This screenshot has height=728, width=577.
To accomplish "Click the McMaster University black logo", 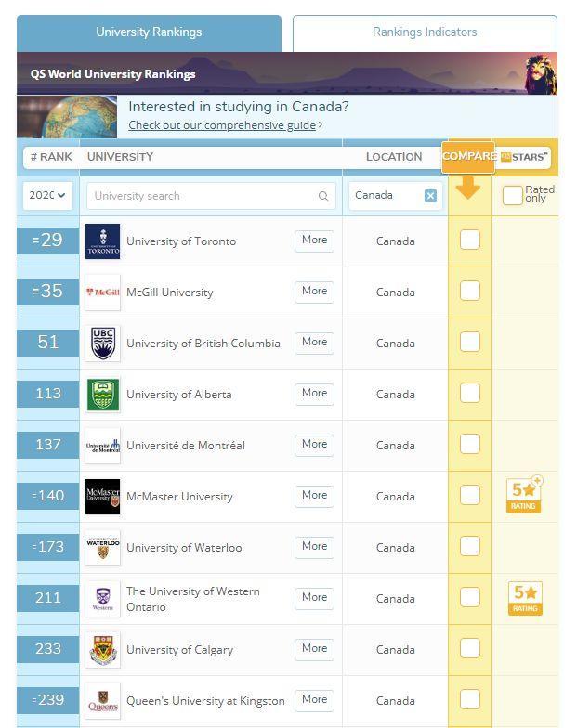I will (x=102, y=496).
